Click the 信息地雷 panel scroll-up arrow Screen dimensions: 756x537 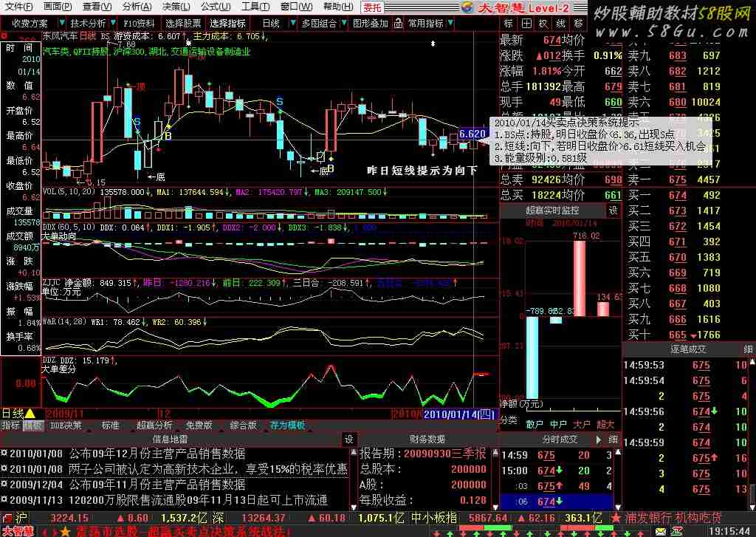point(354,453)
